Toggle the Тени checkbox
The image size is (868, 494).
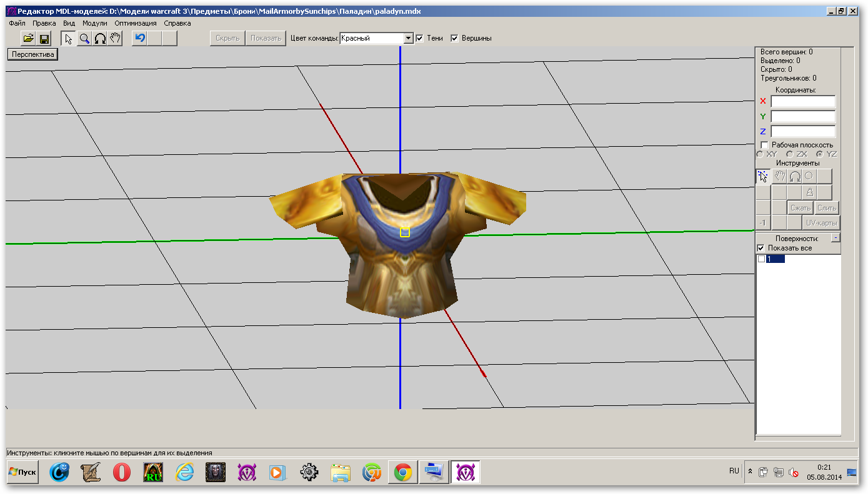coord(420,38)
